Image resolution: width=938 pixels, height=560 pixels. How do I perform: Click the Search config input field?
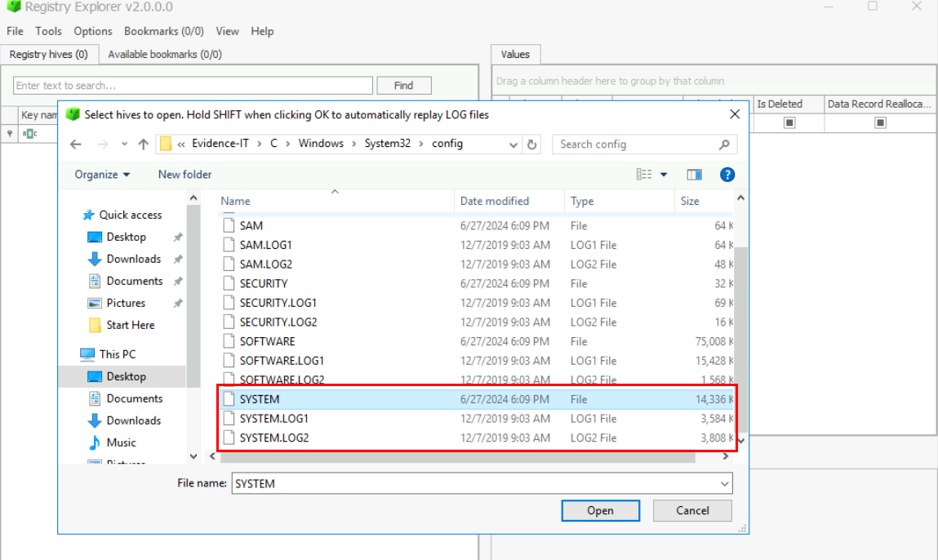coord(637,144)
